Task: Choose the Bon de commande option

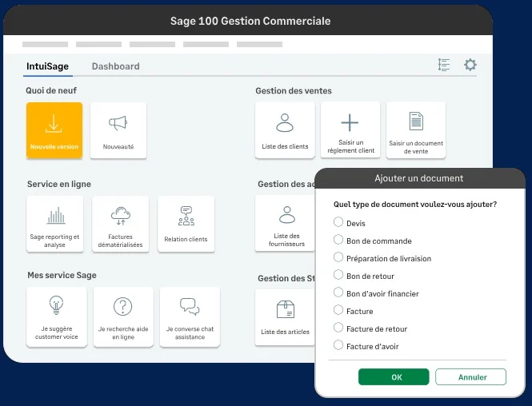Action: [x=338, y=241]
